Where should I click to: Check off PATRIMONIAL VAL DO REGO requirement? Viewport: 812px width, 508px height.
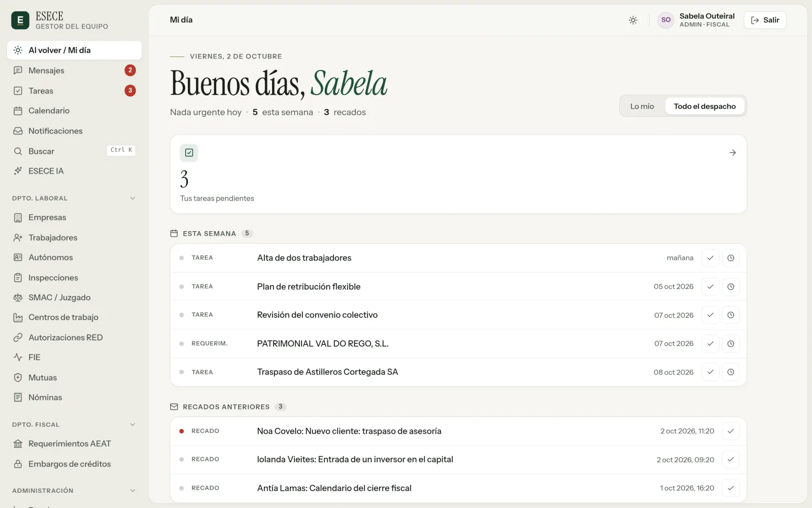[710, 343]
